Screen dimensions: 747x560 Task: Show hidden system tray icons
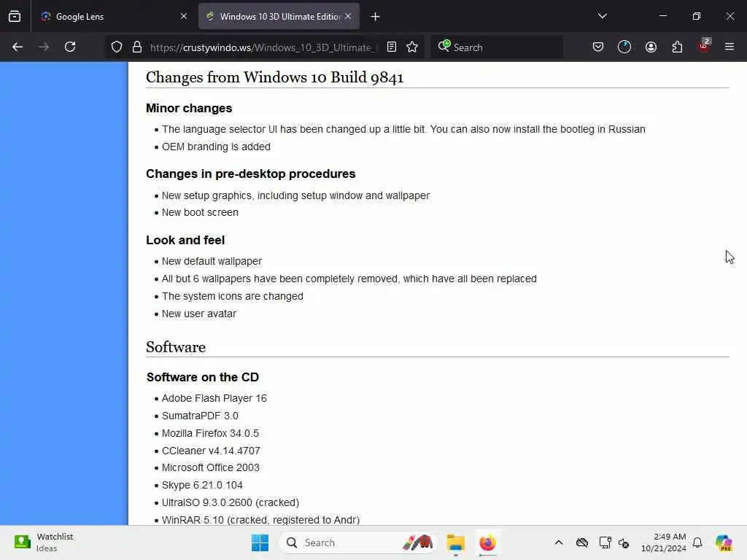tap(559, 542)
